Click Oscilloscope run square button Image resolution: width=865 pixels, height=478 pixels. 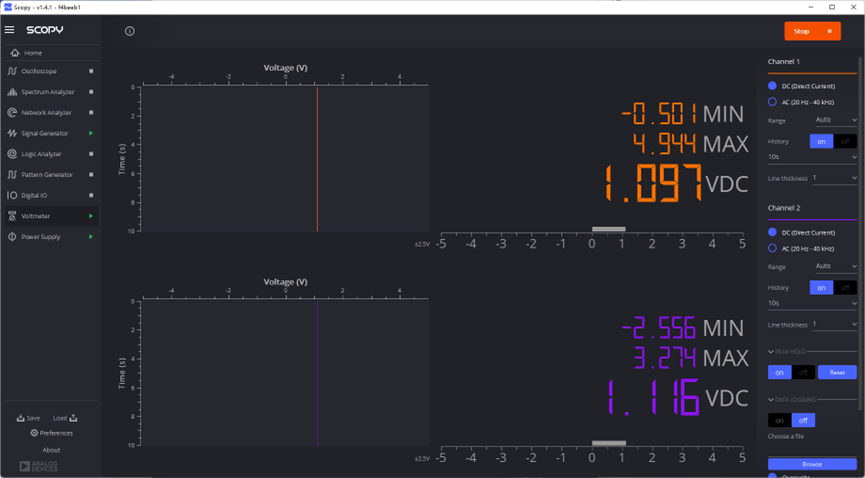tap(91, 71)
